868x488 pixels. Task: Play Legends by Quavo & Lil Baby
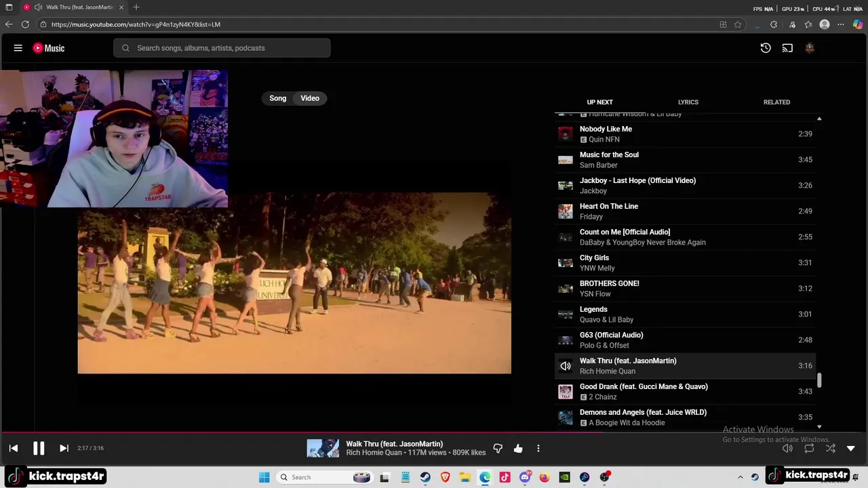tap(685, 314)
